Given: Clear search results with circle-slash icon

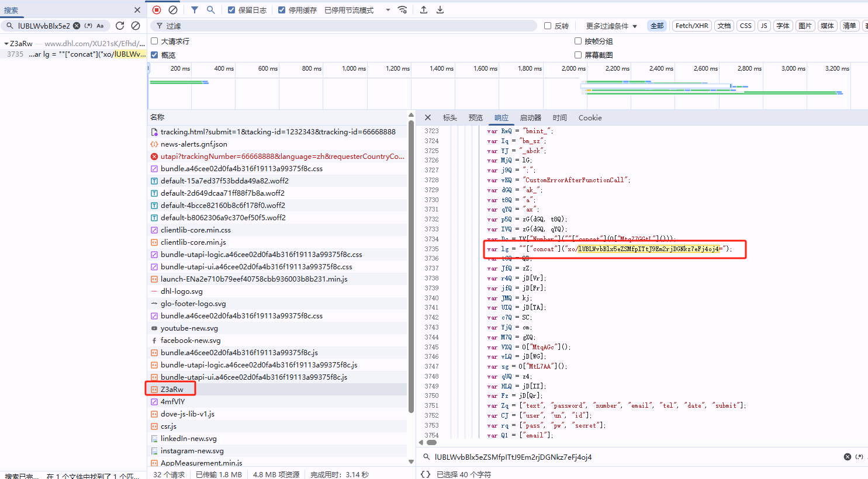Looking at the screenshot, I should pos(136,26).
